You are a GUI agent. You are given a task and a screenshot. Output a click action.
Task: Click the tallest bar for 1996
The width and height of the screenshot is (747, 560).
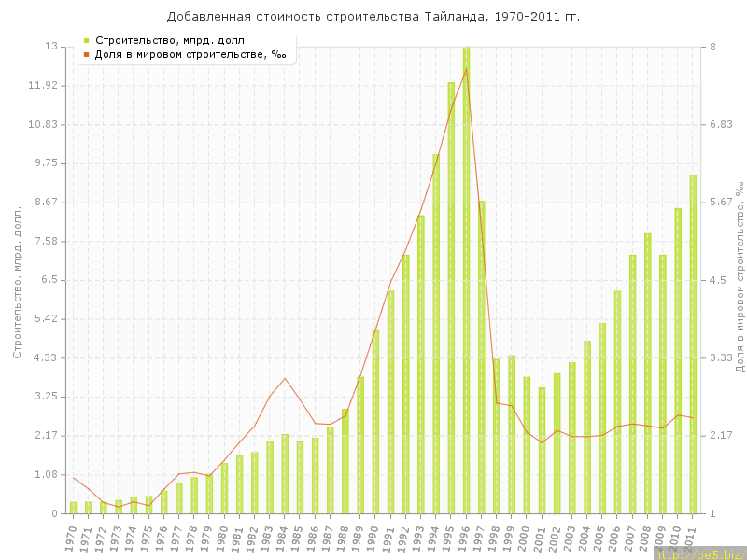(466, 280)
